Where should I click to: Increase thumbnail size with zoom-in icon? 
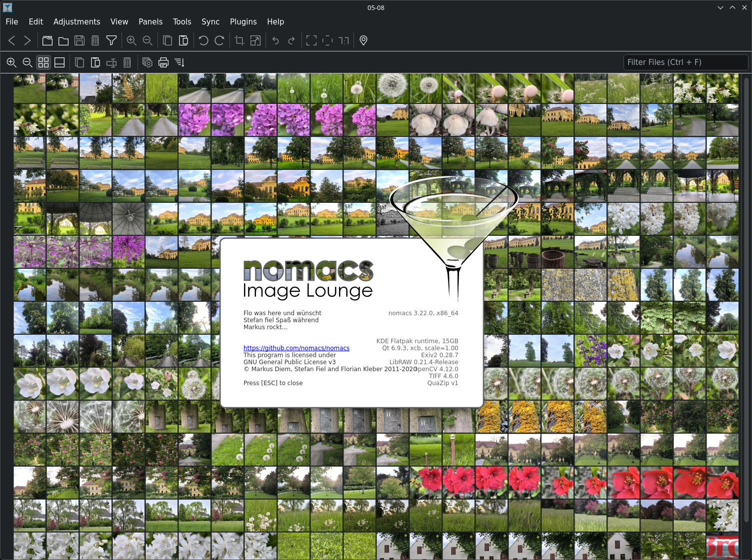(x=11, y=62)
